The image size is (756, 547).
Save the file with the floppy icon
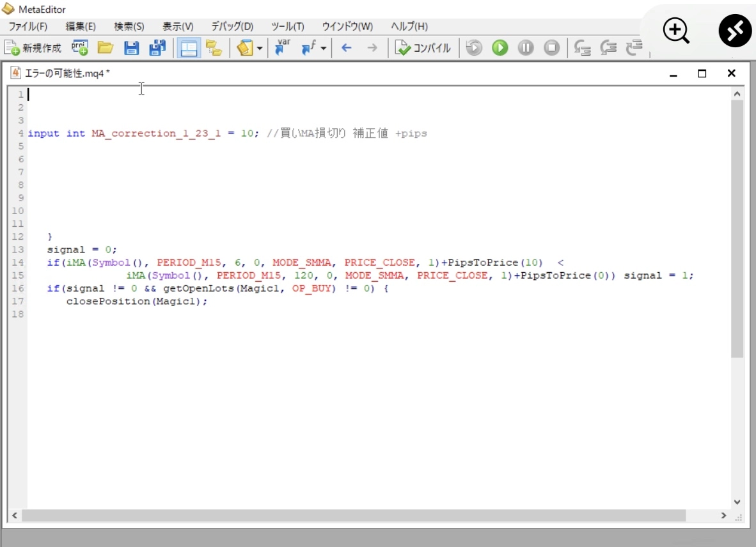(131, 48)
